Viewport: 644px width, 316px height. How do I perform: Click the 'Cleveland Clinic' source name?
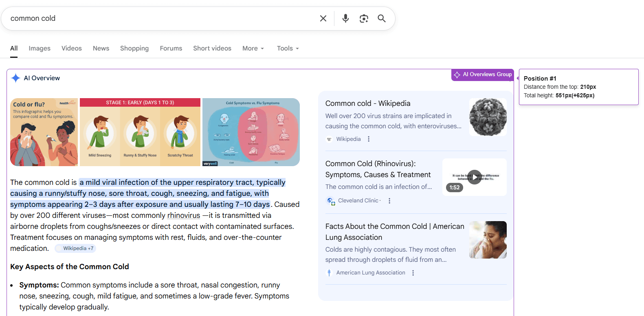pos(358,201)
